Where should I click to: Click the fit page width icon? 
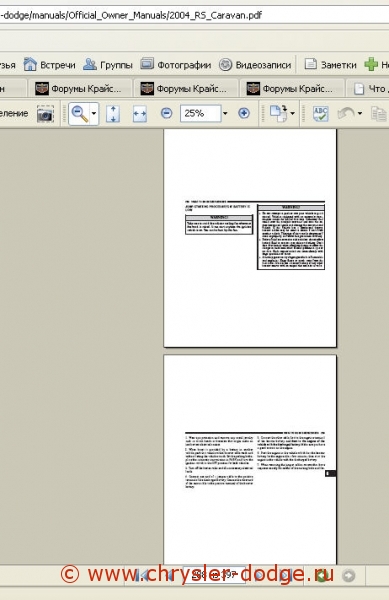point(140,114)
